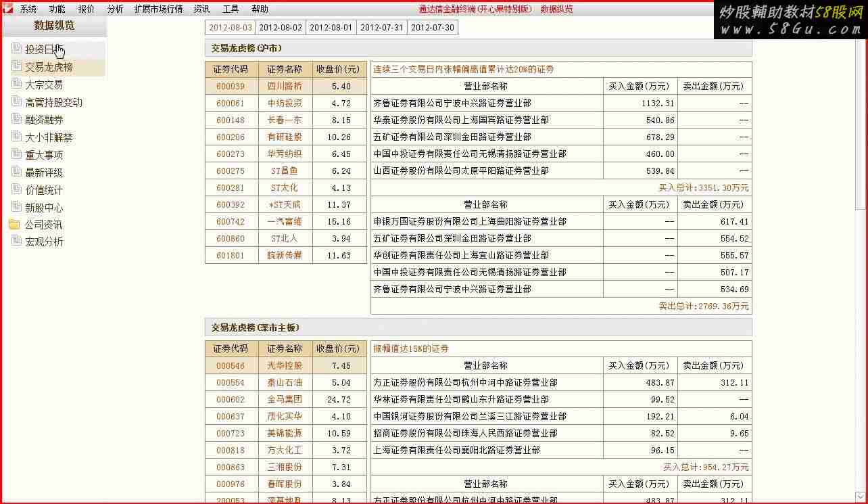Open the 分析 menu
Viewport: 868px width, 504px height.
pos(115,9)
